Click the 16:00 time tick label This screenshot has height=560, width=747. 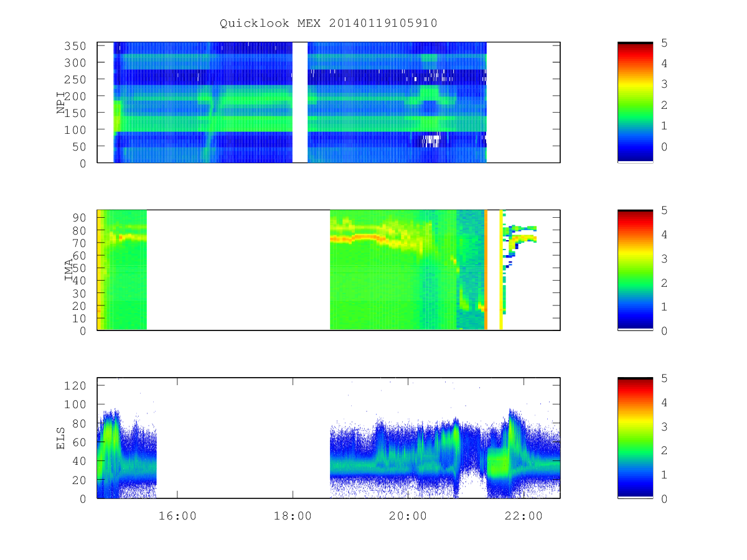pos(177,516)
